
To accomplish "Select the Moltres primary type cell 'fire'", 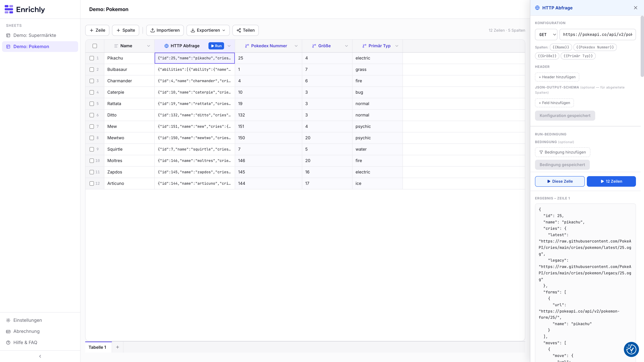I will (378, 161).
